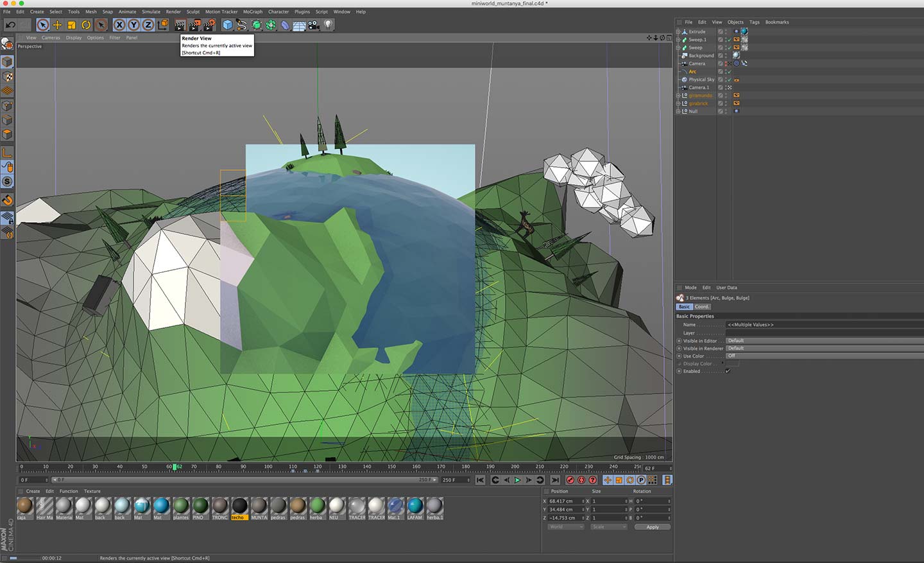The image size is (924, 563).
Task: Open Object Manager Bookmarks menu
Action: [777, 22]
